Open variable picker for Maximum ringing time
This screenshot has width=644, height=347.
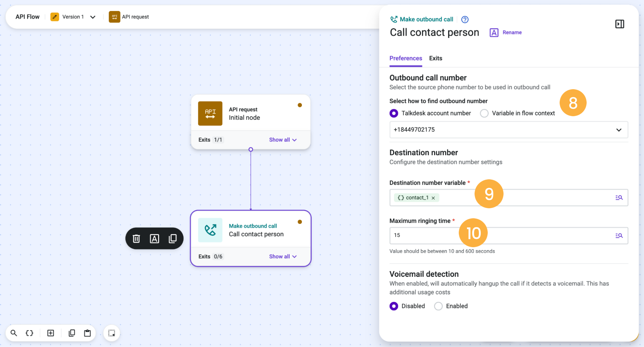click(619, 236)
